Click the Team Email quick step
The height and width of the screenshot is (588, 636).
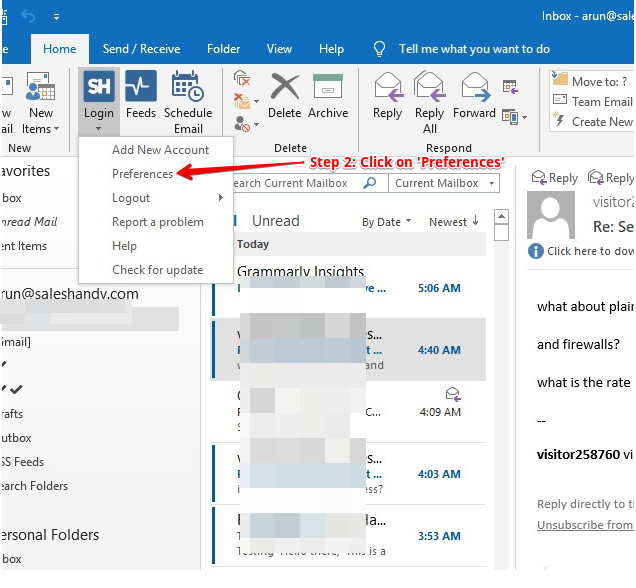point(593,101)
